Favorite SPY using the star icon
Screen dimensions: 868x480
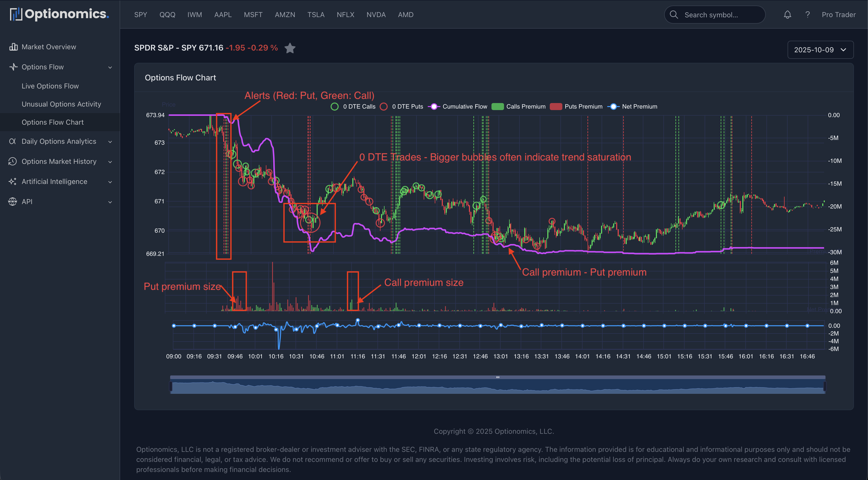pos(290,48)
